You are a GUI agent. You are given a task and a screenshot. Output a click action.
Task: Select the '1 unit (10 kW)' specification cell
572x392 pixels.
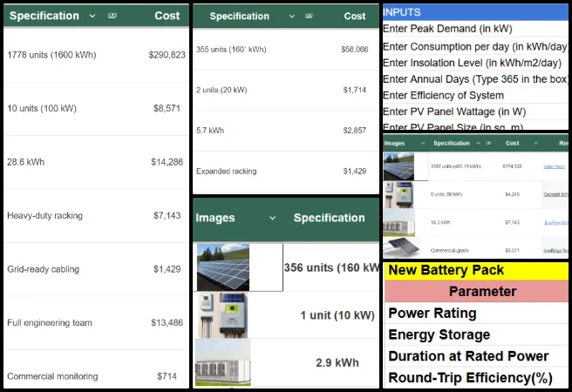(337, 315)
